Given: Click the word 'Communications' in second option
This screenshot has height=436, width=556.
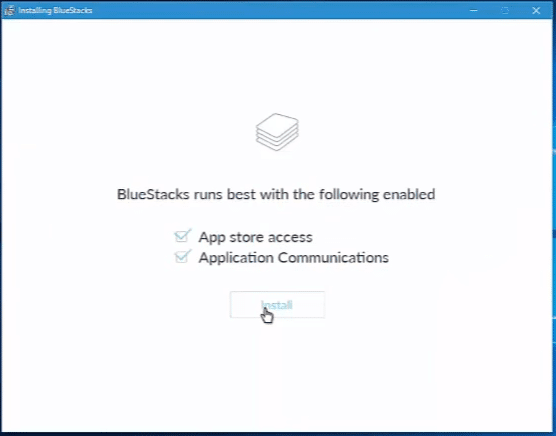Looking at the screenshot, I should 333,258.
